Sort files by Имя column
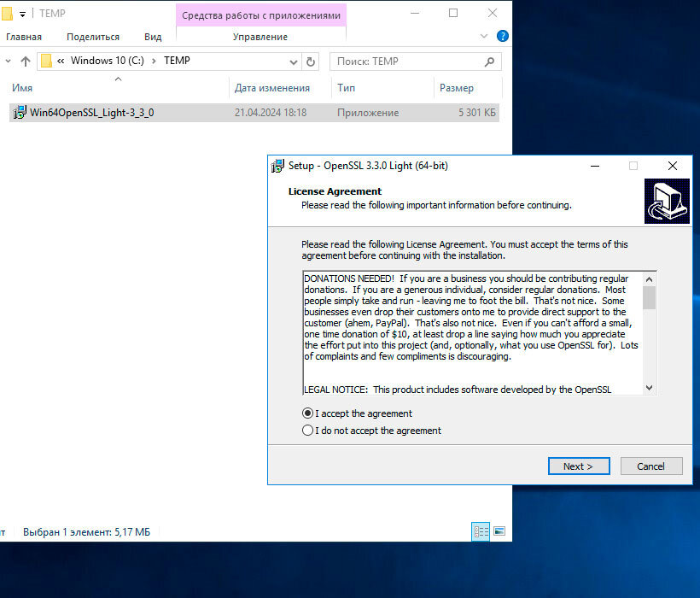 click(x=22, y=88)
